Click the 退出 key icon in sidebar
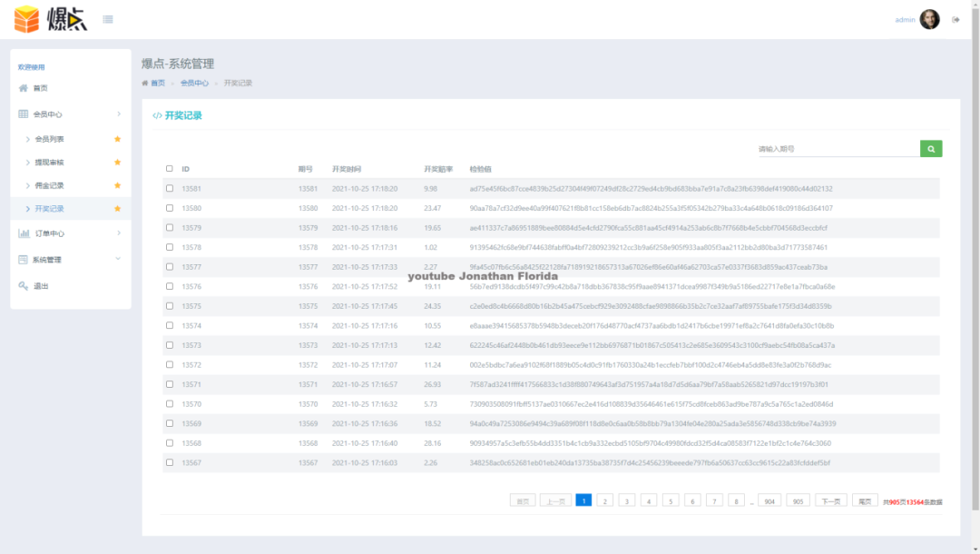Screen dimensions: 980x554 pyautogui.click(x=23, y=286)
